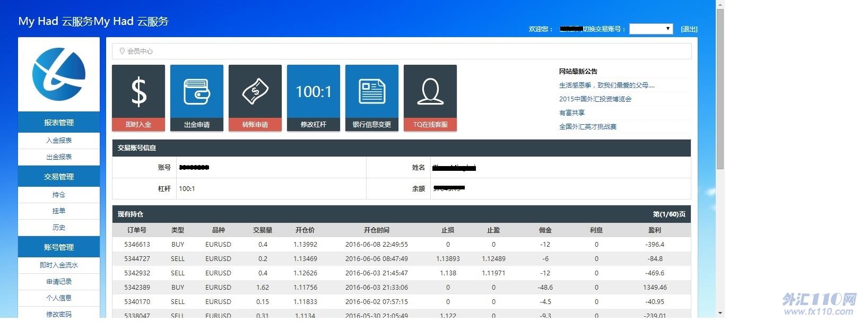Image resolution: width=868 pixels, height=321 pixels.
Task: Open announcement 2015中国外汇投资博览会
Action: (595, 99)
